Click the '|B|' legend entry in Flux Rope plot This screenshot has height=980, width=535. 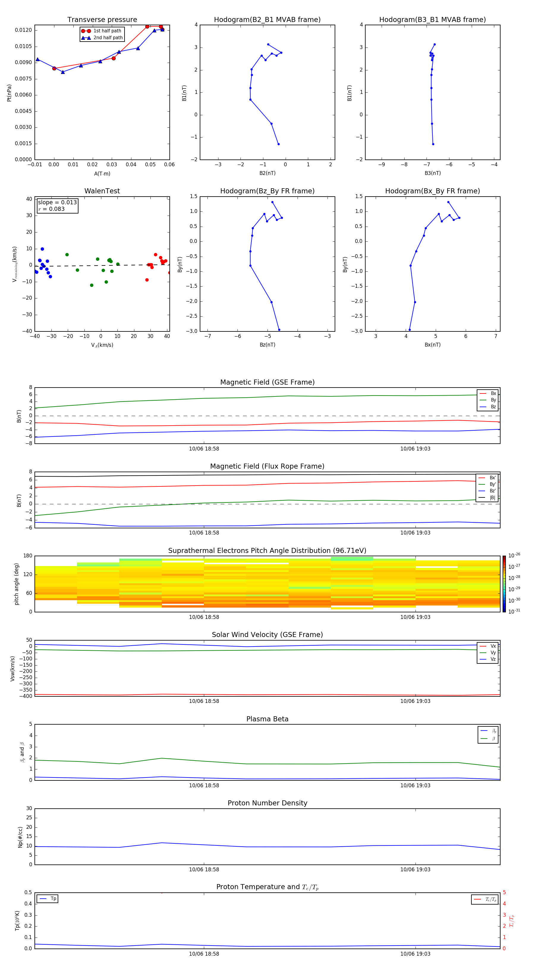[487, 498]
